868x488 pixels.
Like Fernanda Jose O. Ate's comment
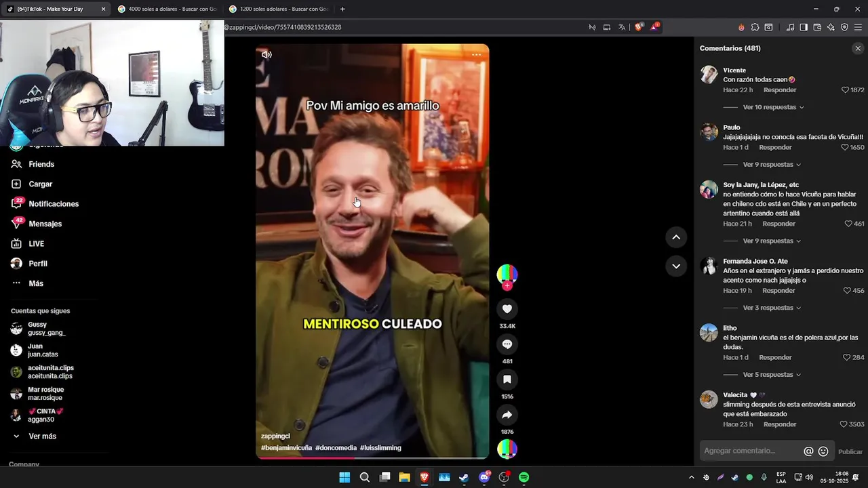[847, 291]
